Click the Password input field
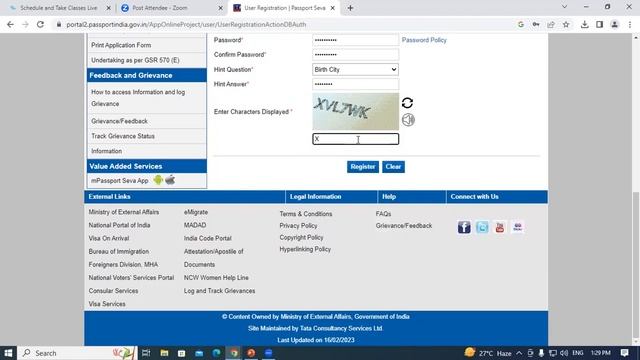Viewport: 640px width, 360px height. click(x=356, y=40)
